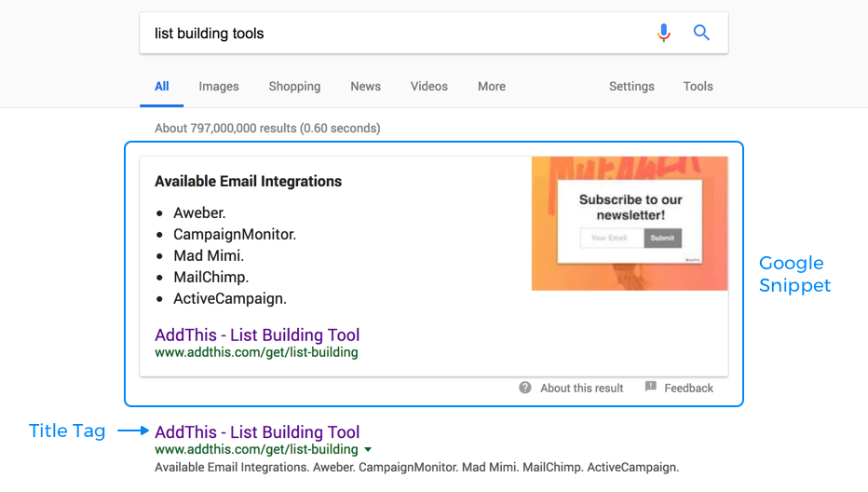Click the 'Aweber.' list item
868x492 pixels.
pyautogui.click(x=199, y=212)
